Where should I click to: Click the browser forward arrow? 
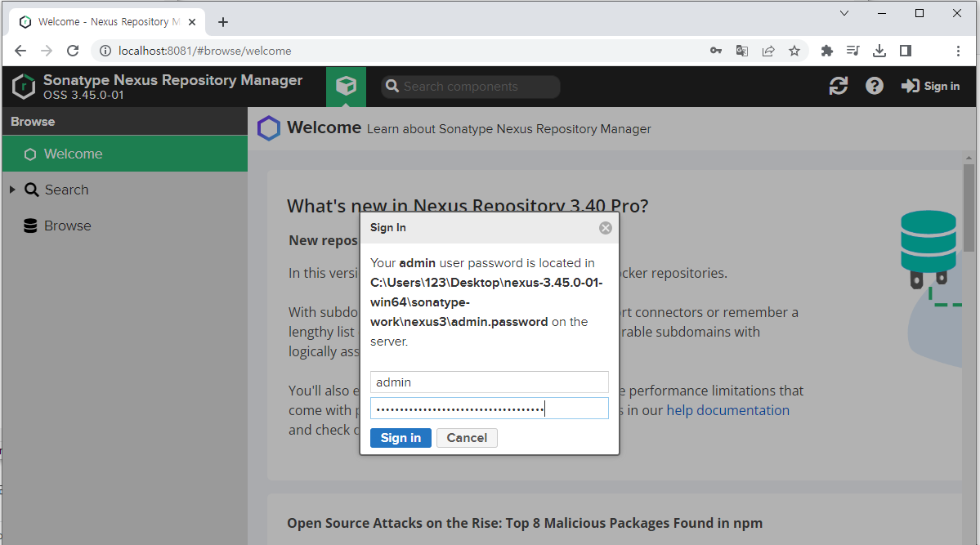pyautogui.click(x=47, y=51)
